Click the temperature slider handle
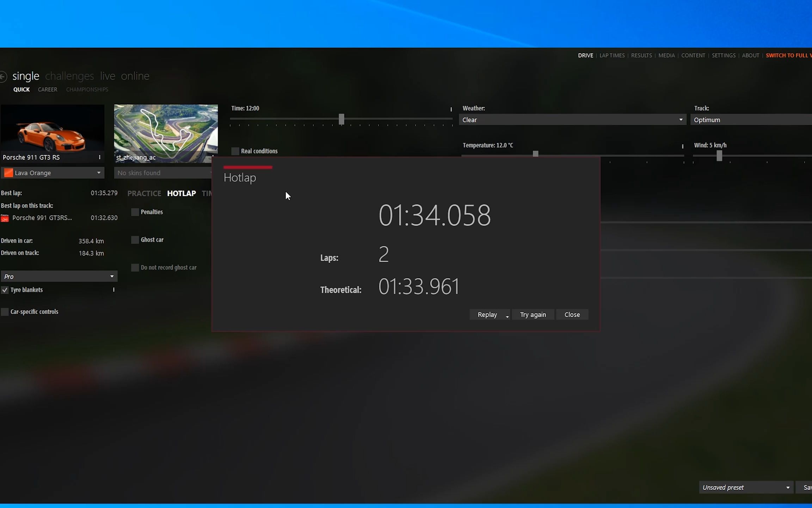The height and width of the screenshot is (508, 812). pyautogui.click(x=535, y=154)
